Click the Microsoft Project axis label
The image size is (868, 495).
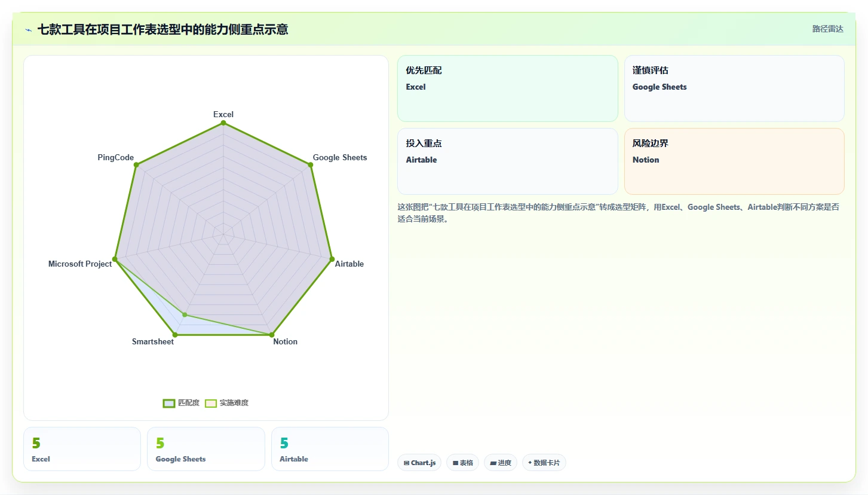(x=80, y=264)
